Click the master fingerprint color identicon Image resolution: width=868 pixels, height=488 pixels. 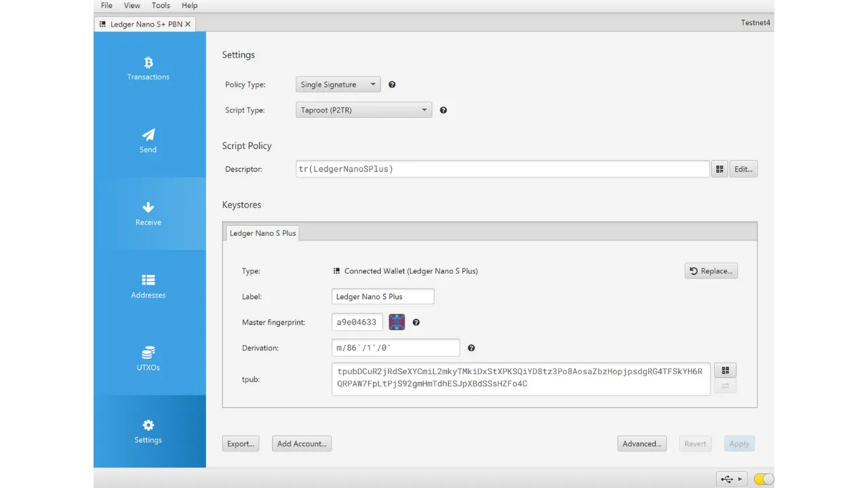[397, 323]
